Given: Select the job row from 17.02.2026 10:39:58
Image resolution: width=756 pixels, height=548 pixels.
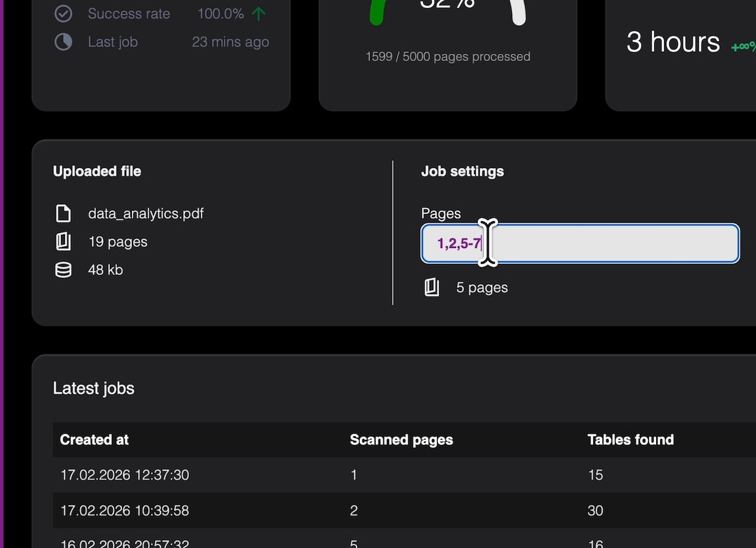Looking at the screenshot, I should pyautogui.click(x=262, y=510).
